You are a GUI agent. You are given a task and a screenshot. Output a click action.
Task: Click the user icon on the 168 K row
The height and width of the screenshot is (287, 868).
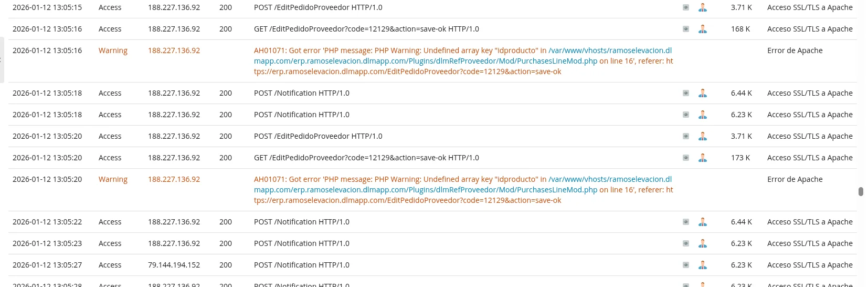703,29
